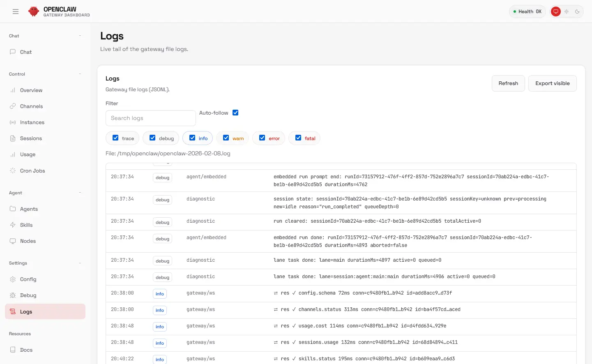Toggle the fatal level checkbox
592x364 pixels.
click(298, 138)
